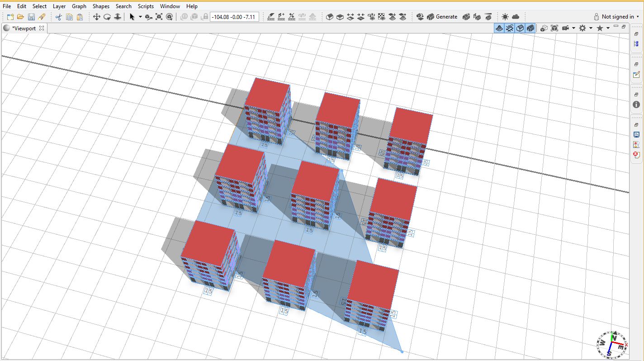Select the Dolly zoom navigation tool
Screen dimensions: 644x361
(x=118, y=17)
